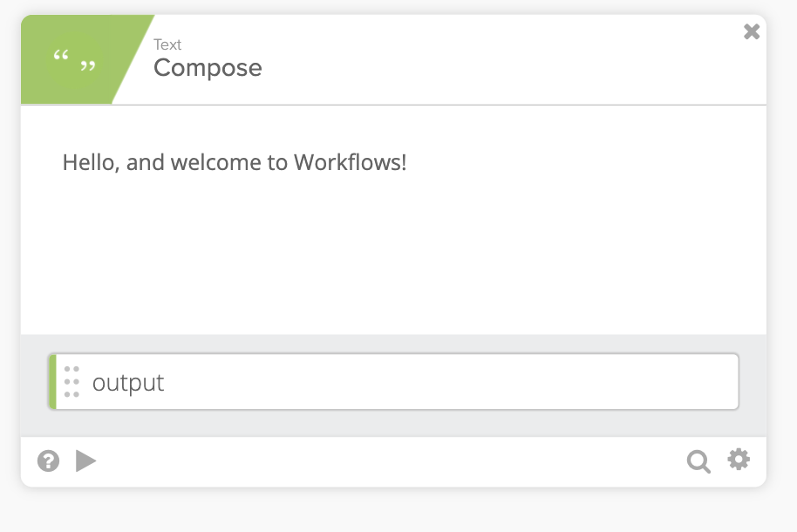Click the green quotation marks icon
This screenshot has height=532, width=797.
(x=74, y=61)
